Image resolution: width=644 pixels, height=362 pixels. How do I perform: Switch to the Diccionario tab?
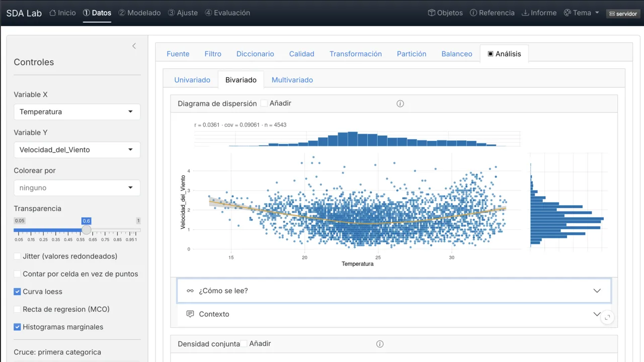(x=255, y=54)
